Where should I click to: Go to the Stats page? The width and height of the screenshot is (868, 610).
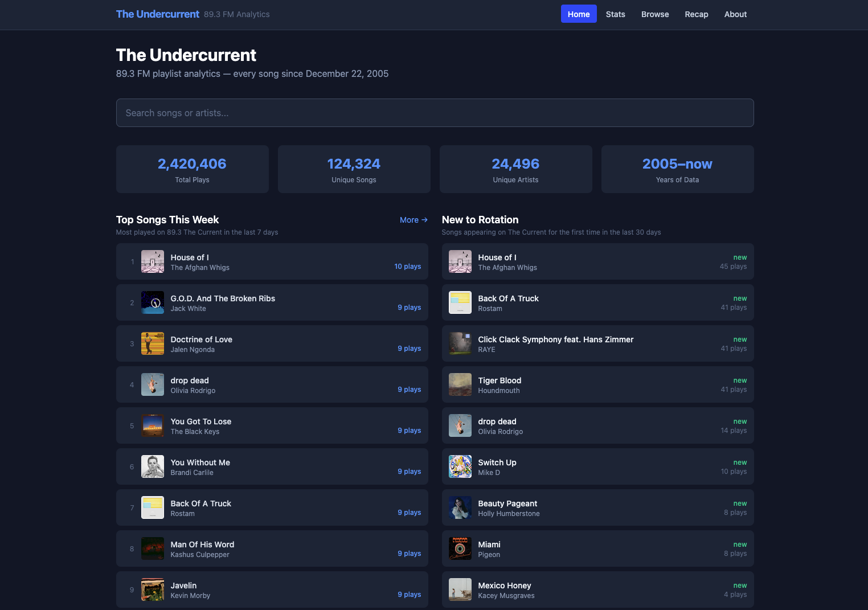pos(615,14)
